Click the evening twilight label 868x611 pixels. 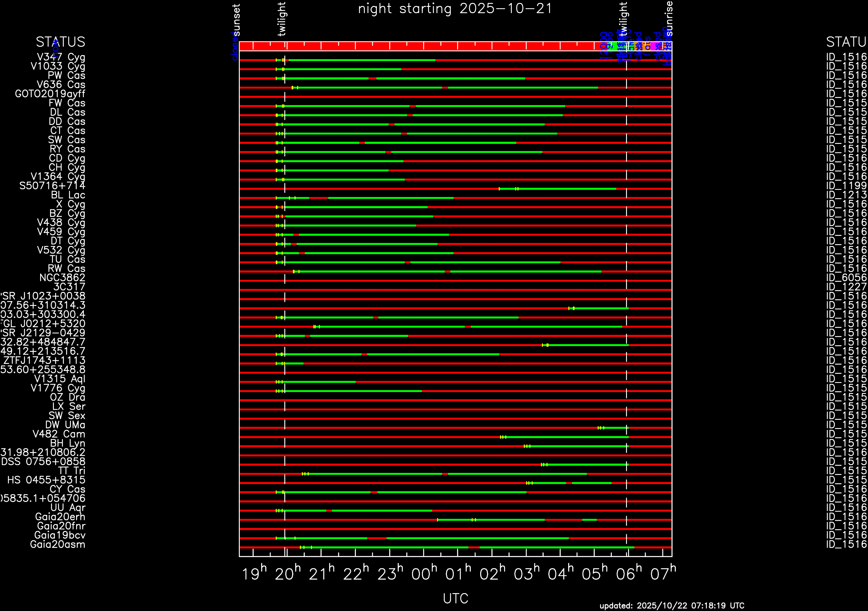tap(282, 19)
